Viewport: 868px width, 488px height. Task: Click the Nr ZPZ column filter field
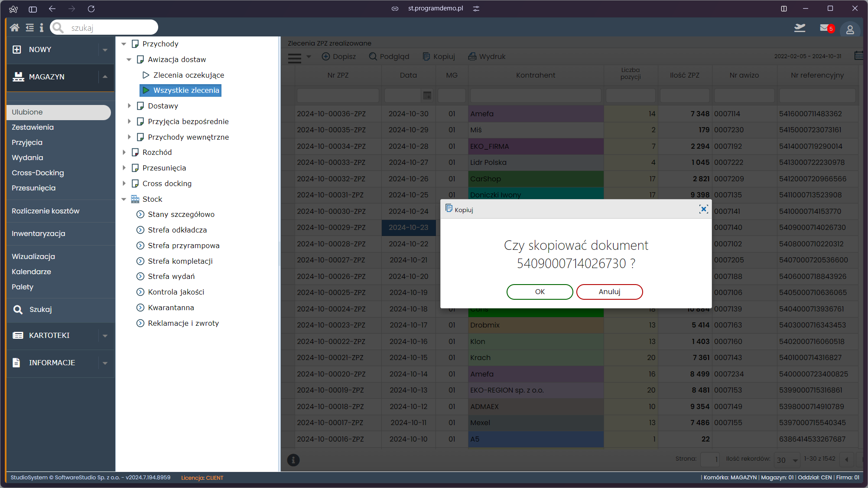[x=338, y=95]
